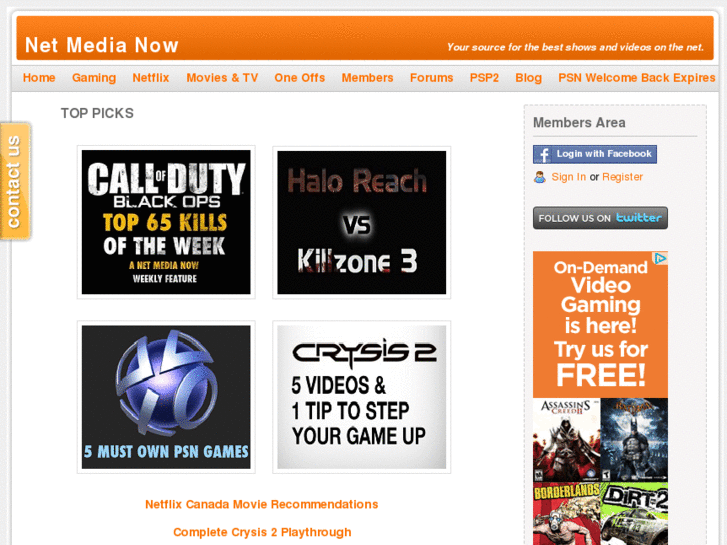
Task: Go to the Netflix menu item
Action: tap(151, 78)
